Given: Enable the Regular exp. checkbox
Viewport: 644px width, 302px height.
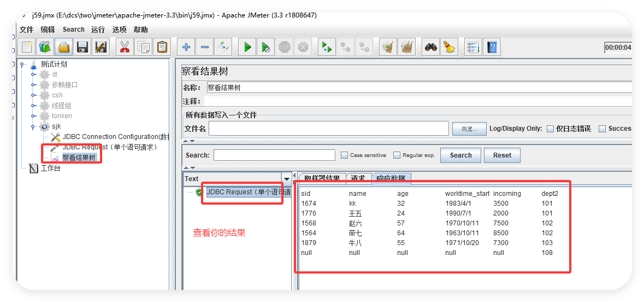Looking at the screenshot, I should point(397,155).
